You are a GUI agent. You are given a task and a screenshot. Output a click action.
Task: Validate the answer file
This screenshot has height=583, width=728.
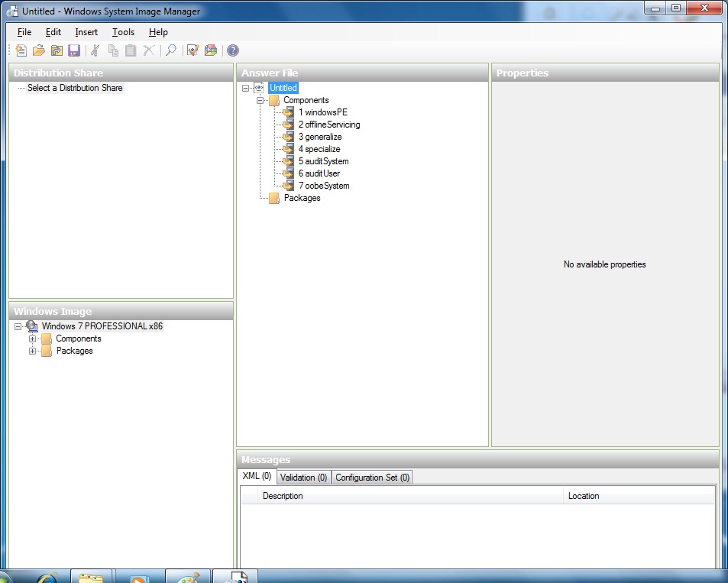click(x=192, y=50)
